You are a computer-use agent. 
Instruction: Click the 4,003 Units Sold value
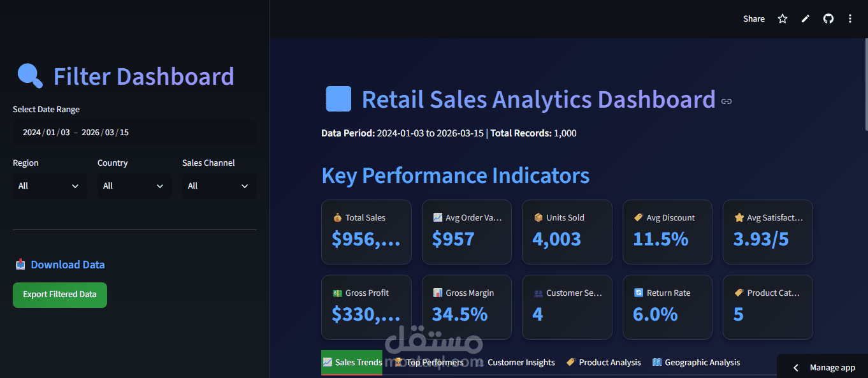557,239
